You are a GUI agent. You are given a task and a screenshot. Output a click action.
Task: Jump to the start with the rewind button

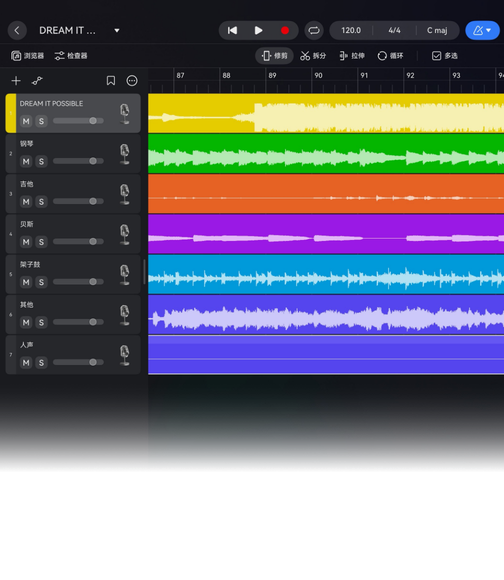pyautogui.click(x=232, y=30)
